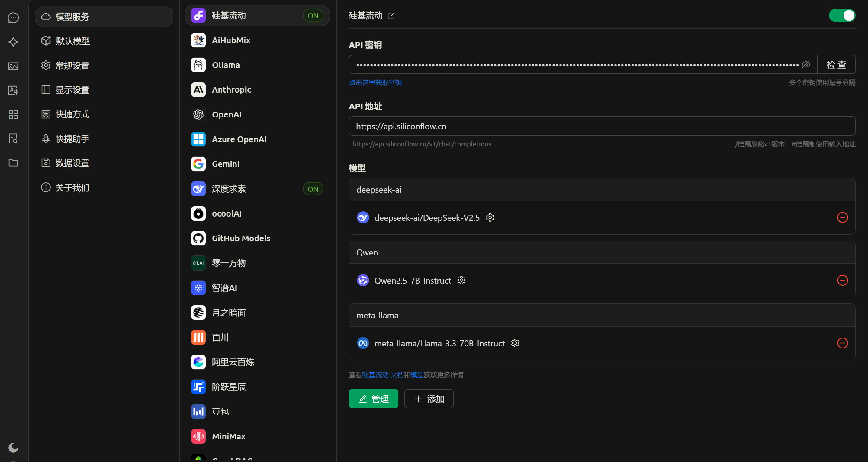This screenshot has height=462, width=868.
Task: Open the 硅基流动 文档 link
Action: point(383,375)
